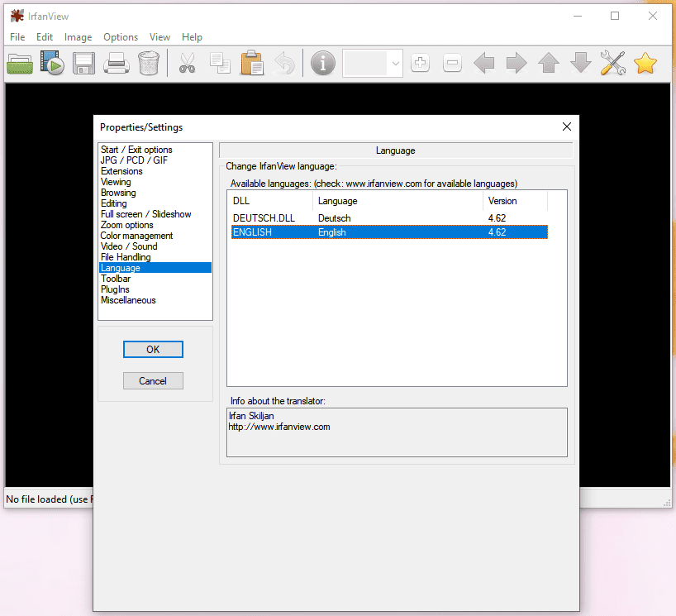Image resolution: width=676 pixels, height=616 pixels.
Task: Click the Cancel button
Action: click(153, 381)
